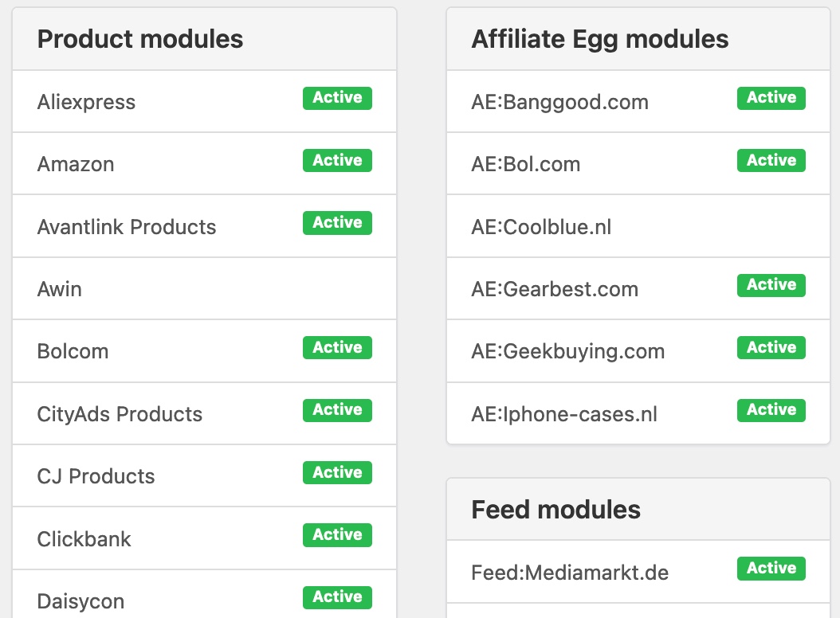The width and height of the screenshot is (840, 618).
Task: Open AE:Iphone-cases.nl module
Action: [564, 414]
